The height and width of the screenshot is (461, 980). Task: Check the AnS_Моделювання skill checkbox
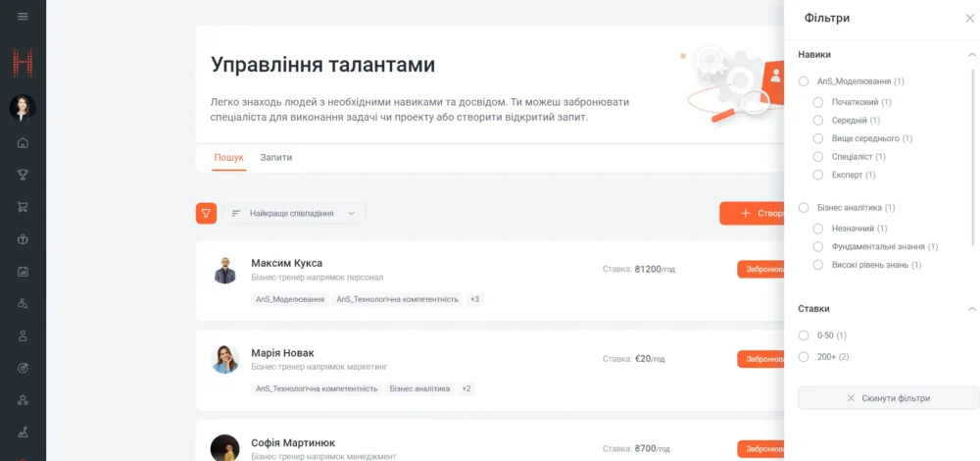[x=804, y=81]
